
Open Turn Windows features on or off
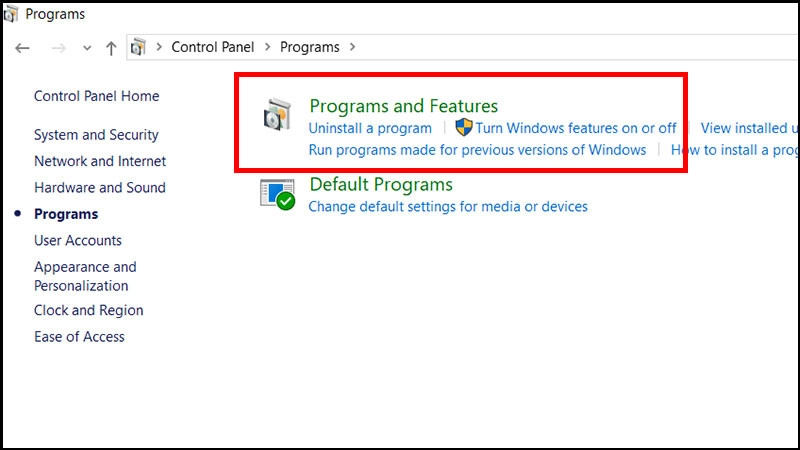coord(576,128)
